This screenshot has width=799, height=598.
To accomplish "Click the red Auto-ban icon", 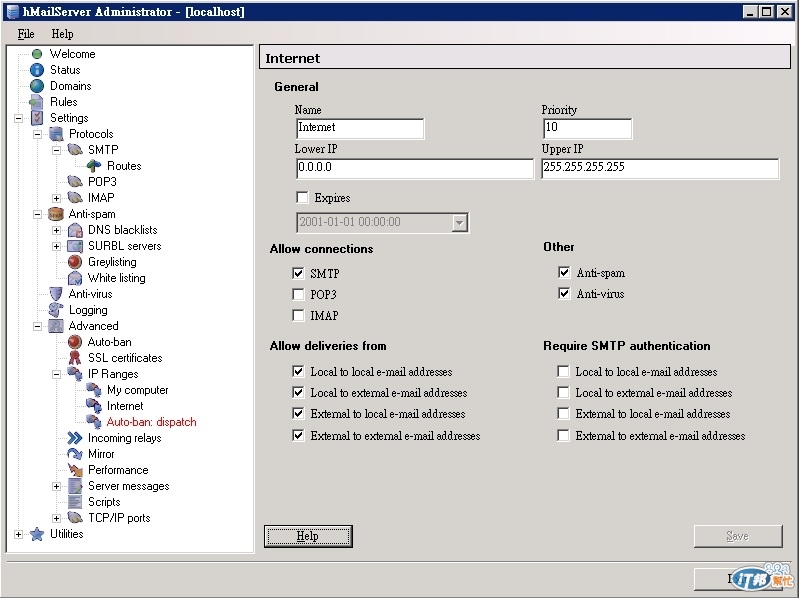I will pyautogui.click(x=75, y=342).
